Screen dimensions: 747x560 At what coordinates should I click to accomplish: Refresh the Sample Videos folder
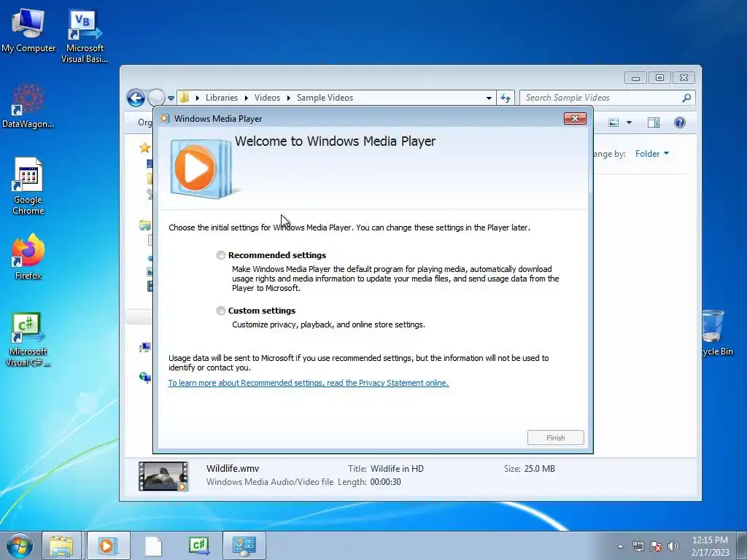tap(506, 98)
